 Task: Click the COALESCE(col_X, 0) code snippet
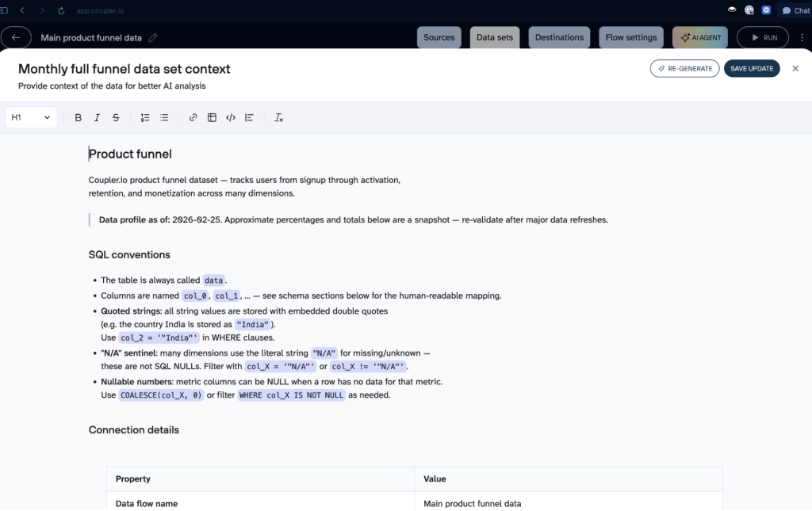tap(161, 395)
